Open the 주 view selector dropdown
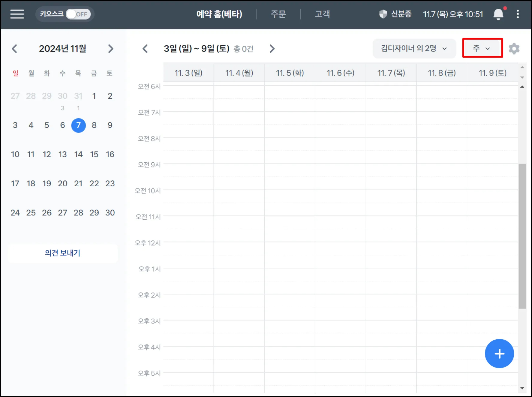Viewport: 532px width, 397px height. 482,48
